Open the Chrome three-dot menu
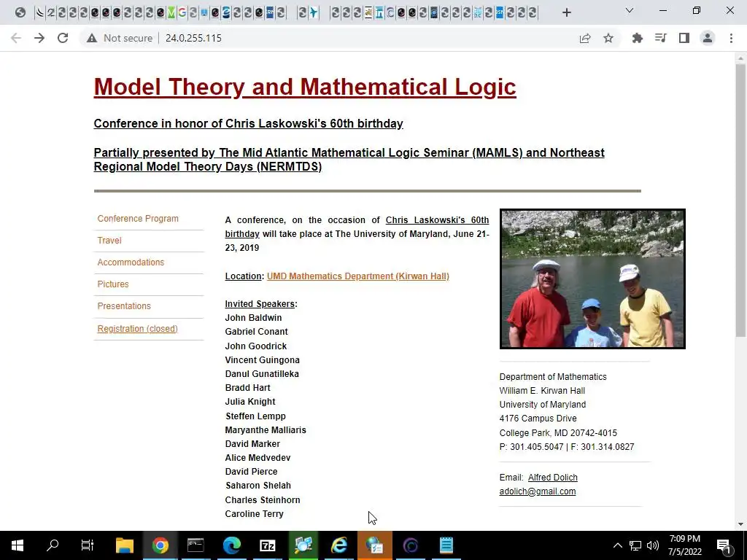Screen dimensions: 747x560 [x=731, y=38]
